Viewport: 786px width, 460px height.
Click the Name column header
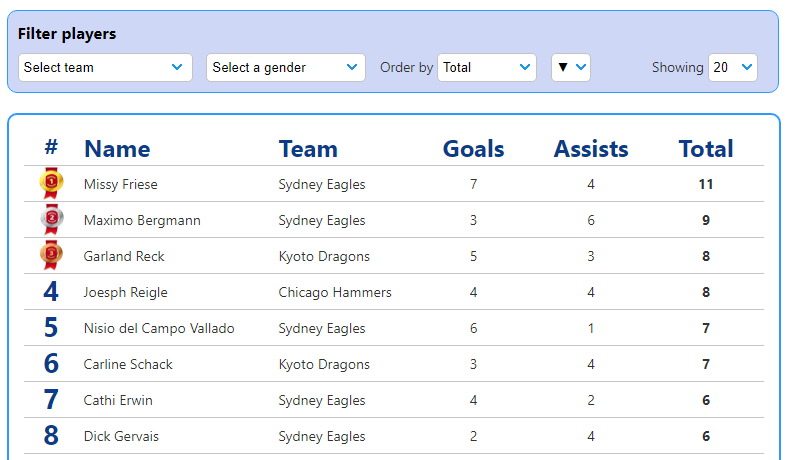pos(117,149)
